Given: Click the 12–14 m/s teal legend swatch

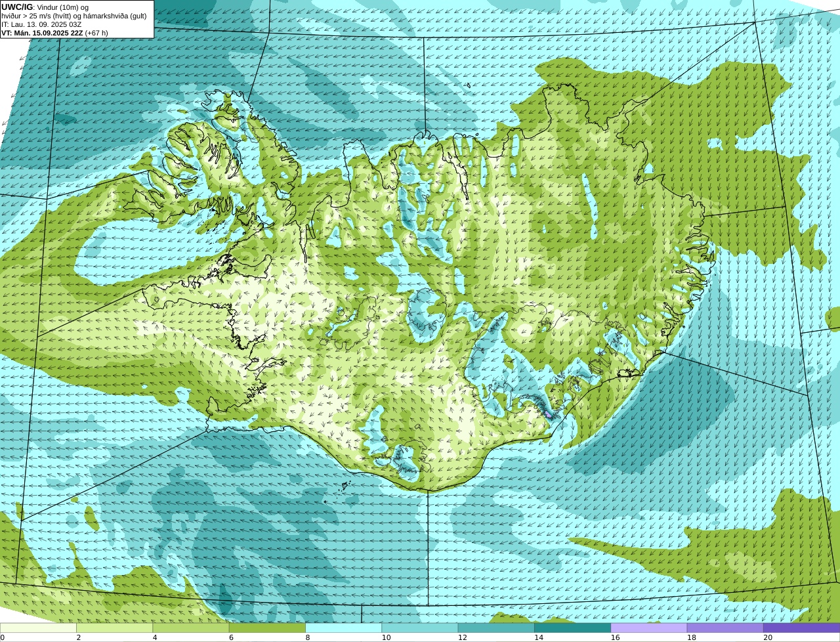Looking at the screenshot, I should click(x=496, y=628).
